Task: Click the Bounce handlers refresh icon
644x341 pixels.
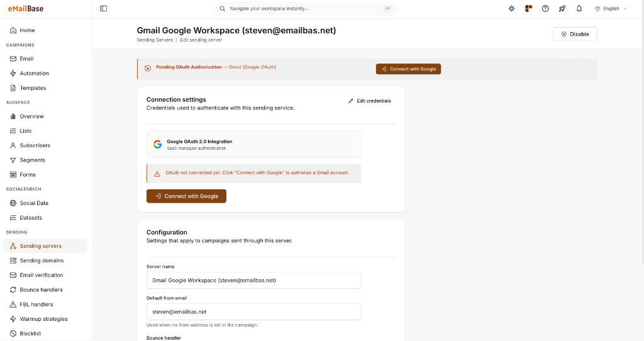Action: click(x=13, y=289)
